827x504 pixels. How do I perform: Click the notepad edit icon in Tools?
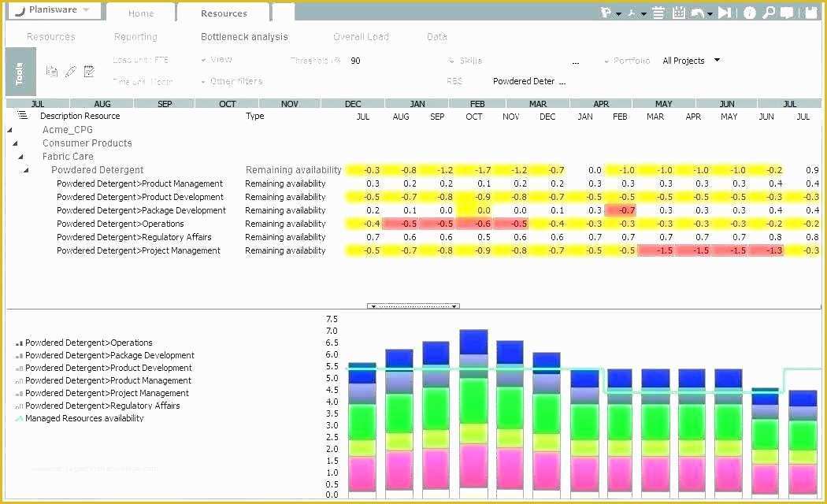click(88, 71)
